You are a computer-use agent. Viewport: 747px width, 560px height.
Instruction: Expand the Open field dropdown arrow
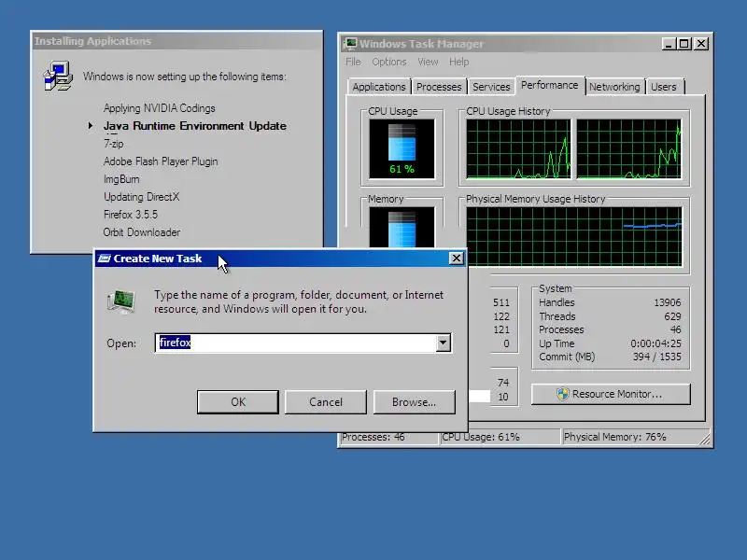coord(443,343)
